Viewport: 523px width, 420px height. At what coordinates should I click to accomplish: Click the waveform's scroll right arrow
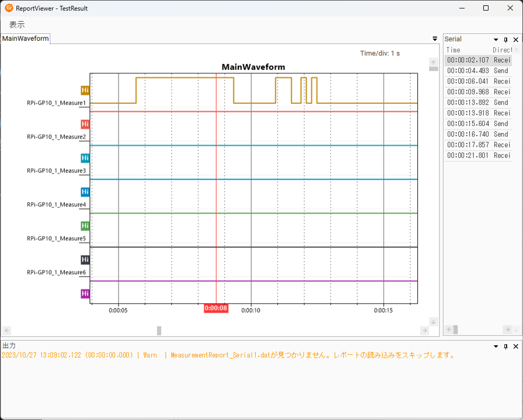pos(425,331)
